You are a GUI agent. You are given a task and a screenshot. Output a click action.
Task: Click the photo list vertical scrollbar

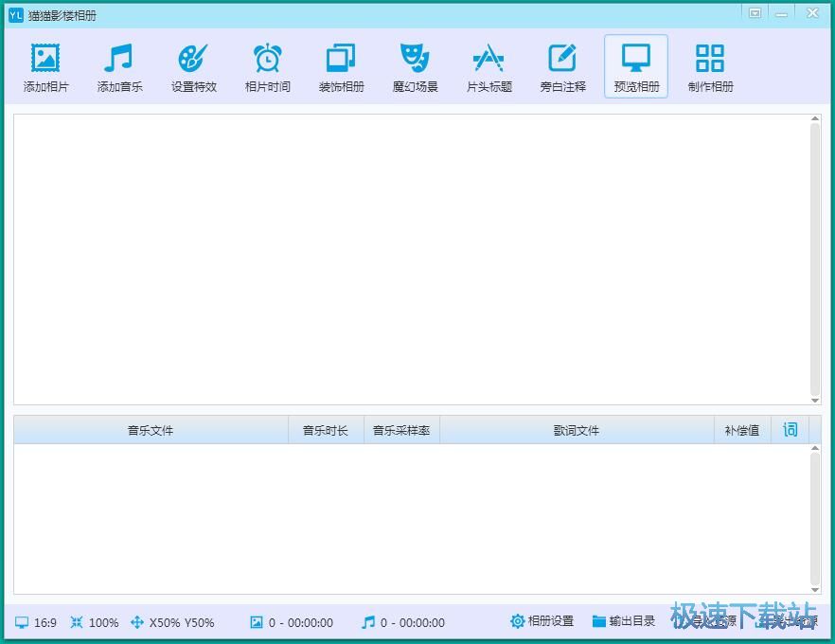815,258
